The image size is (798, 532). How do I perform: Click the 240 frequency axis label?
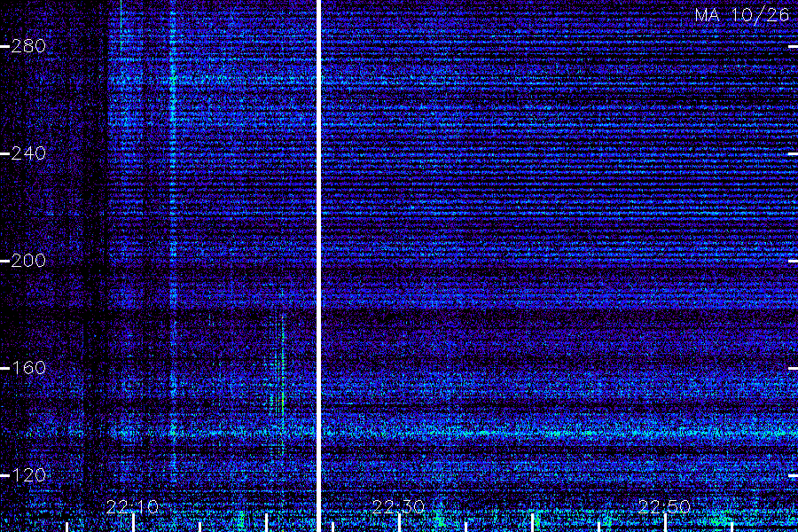coord(28,153)
